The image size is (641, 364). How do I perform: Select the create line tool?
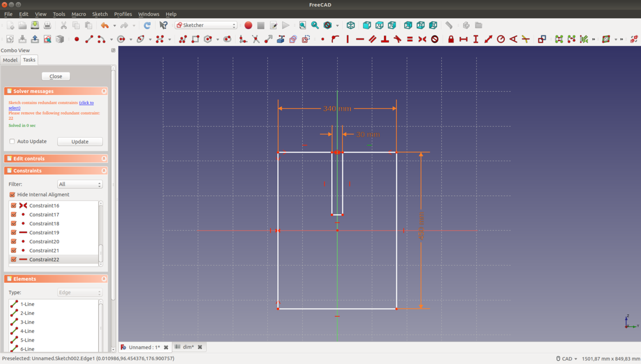click(x=89, y=39)
